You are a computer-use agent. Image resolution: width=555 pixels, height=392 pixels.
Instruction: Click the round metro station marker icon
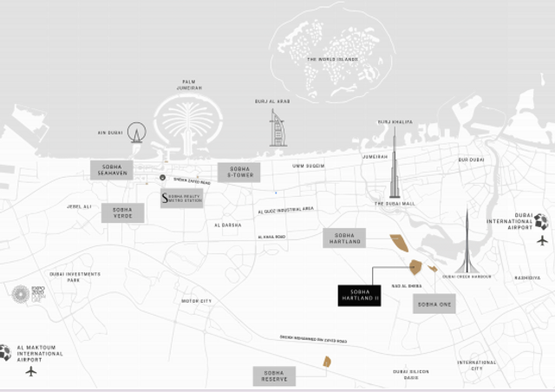162,178
